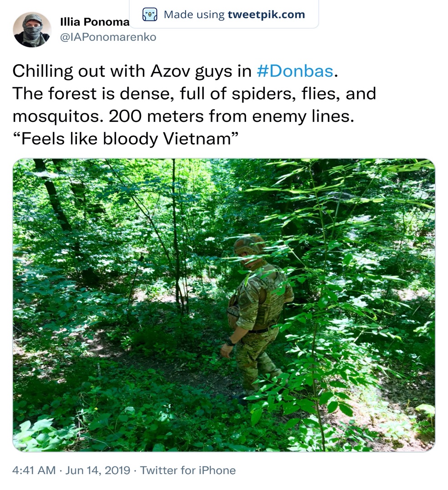Open the attached forest photo
Viewport: 448px width, 490px height.
pyautogui.click(x=224, y=305)
